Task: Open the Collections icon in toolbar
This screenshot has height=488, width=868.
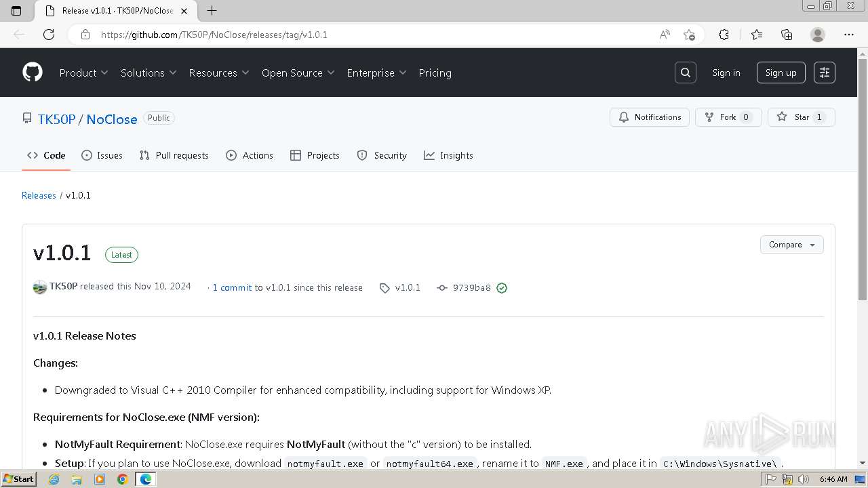Action: (x=787, y=35)
